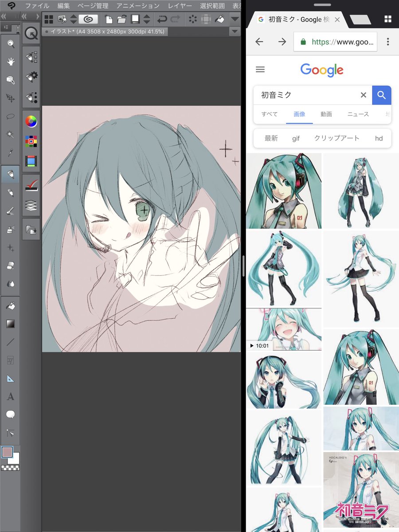Open Google hamburger menu
The image size is (399, 532).
click(x=260, y=70)
